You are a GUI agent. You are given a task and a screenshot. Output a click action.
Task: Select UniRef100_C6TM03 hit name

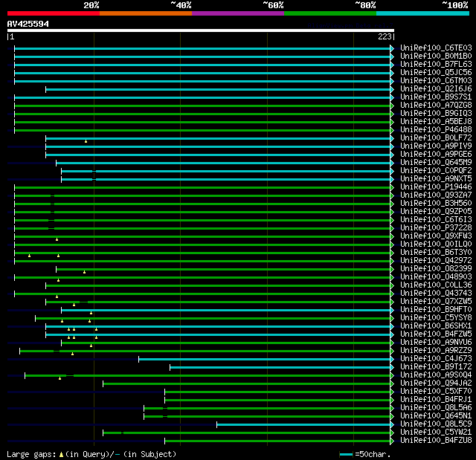[x=436, y=81]
